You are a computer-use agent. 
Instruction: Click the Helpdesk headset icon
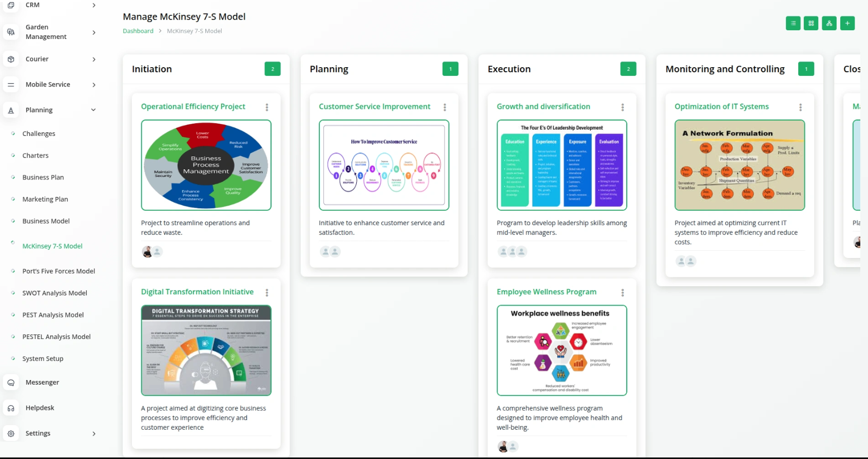click(11, 408)
